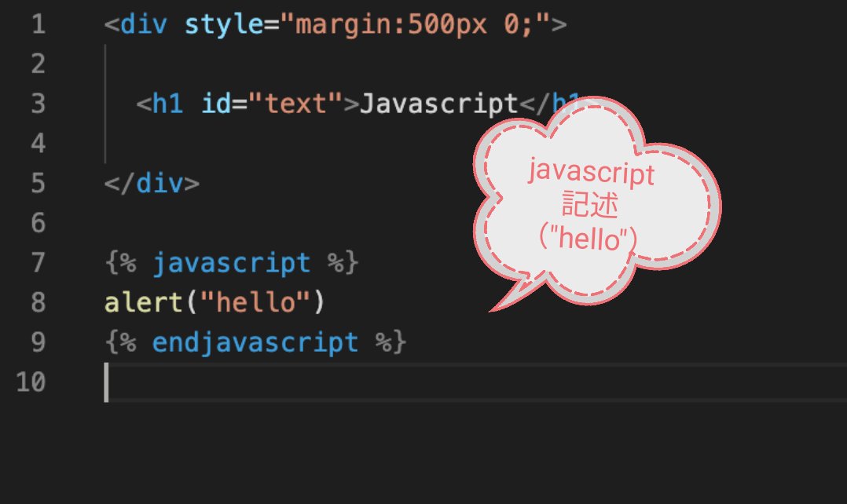Screen dimensions: 847x504
Task: Click the {% endjavascript %} template tag
Action: coord(255,341)
